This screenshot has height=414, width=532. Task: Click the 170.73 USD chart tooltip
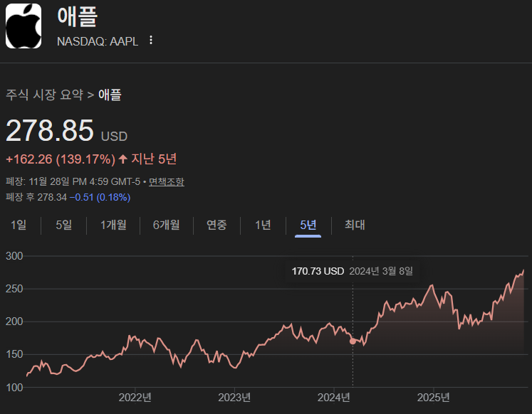(x=353, y=271)
